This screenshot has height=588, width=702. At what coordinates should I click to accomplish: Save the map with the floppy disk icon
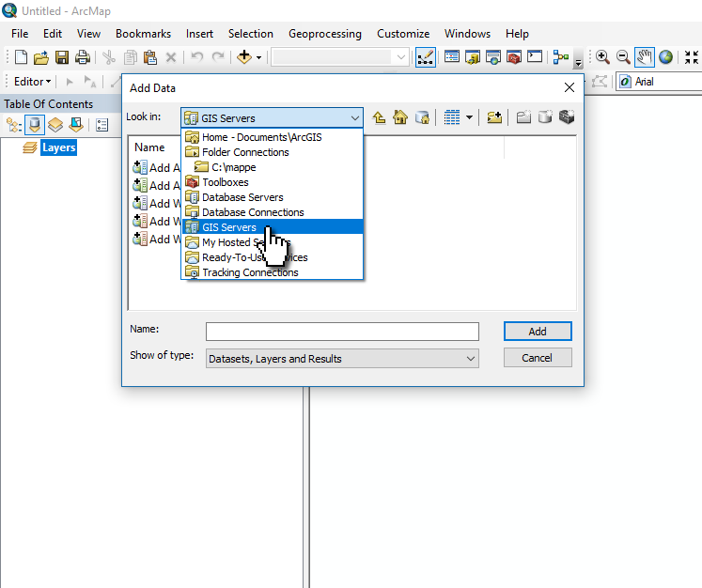(62, 57)
